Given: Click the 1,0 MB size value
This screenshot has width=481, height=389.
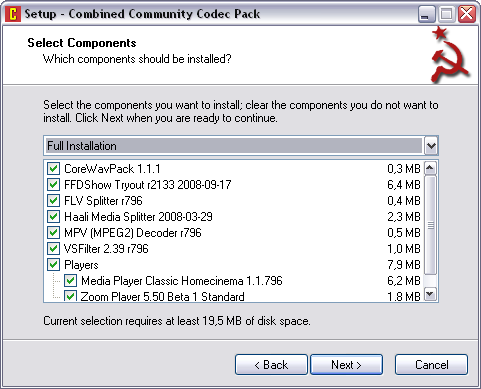Looking at the screenshot, I should pos(404,249).
